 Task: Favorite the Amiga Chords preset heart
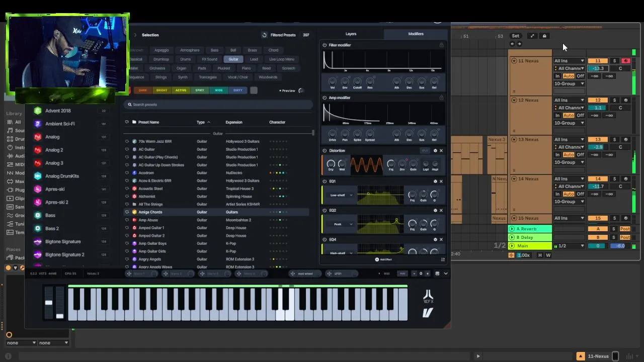pyautogui.click(x=127, y=212)
